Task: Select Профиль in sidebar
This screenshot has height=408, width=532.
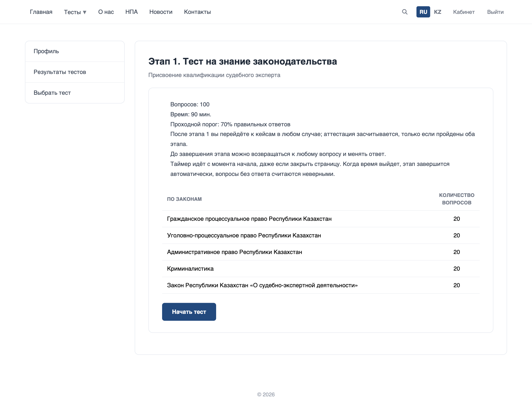Action: pos(75,51)
